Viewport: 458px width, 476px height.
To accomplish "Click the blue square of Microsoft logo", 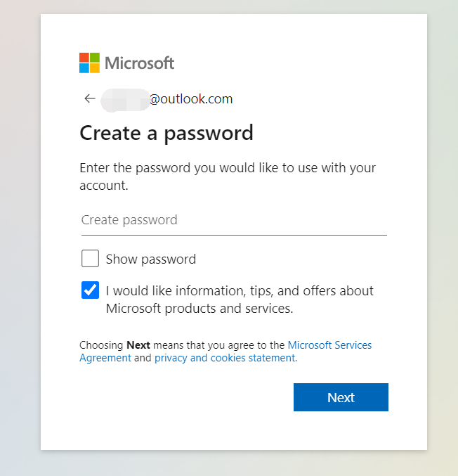I will click(84, 68).
